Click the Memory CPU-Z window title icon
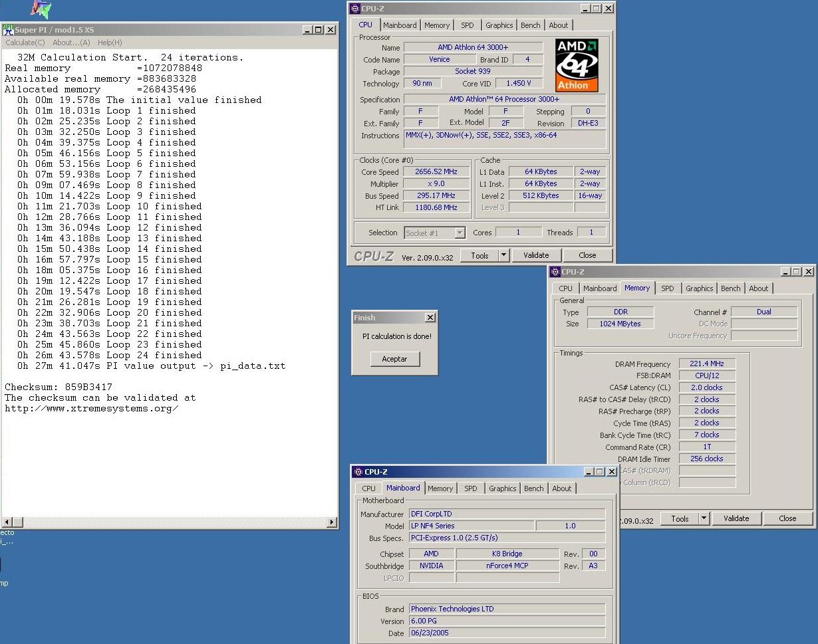 [556, 271]
